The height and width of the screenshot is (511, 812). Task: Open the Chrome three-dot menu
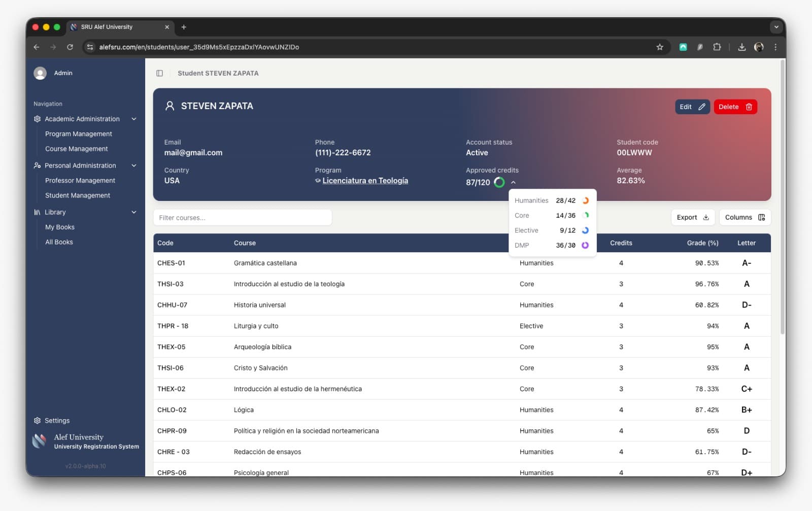(x=775, y=47)
